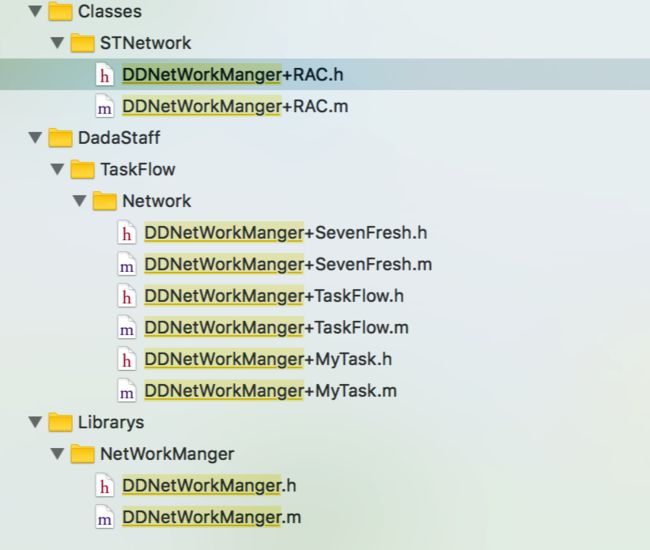The height and width of the screenshot is (550, 650).
Task: Open file DDNetWorkManger+TaskFlow.h
Action: pyautogui.click(x=274, y=296)
